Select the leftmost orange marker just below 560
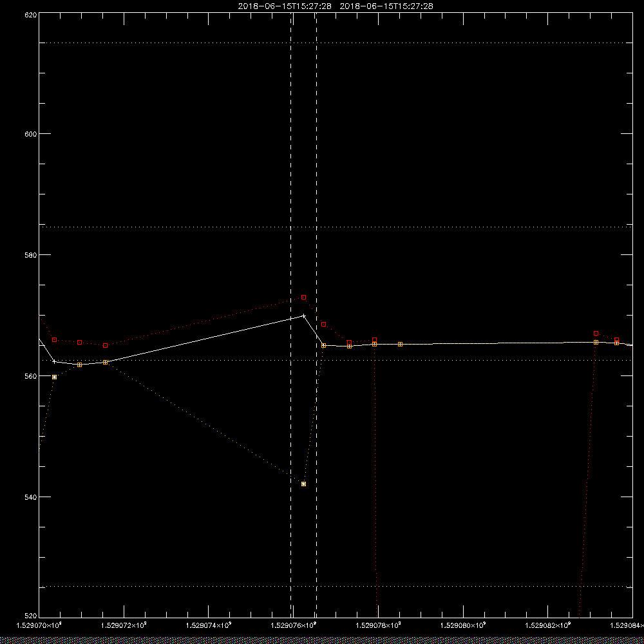Viewport: 644px width, 644px height. 54,377
